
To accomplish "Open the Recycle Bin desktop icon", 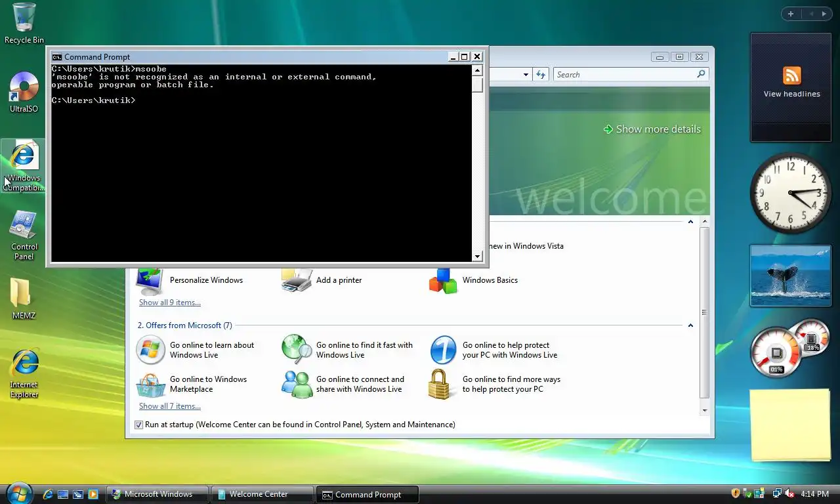I will 24,24.
